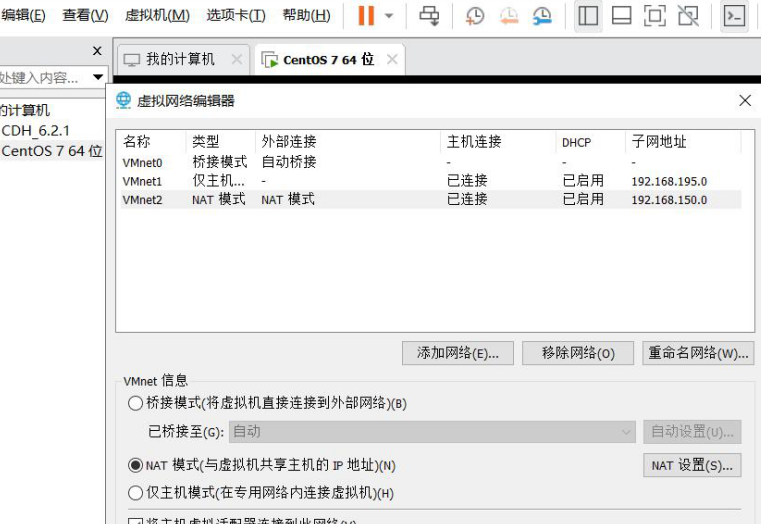Select VMnet1 row in network list
Viewport: 761px width, 524px height.
coord(431,181)
